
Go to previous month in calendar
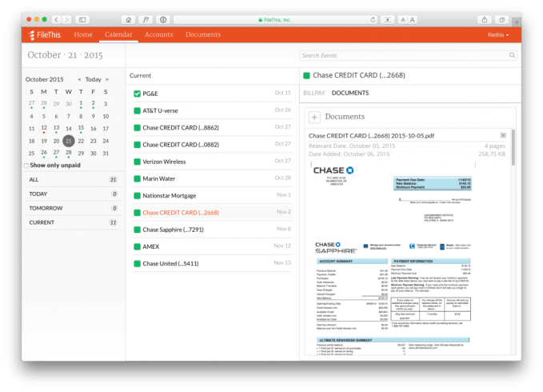click(79, 80)
